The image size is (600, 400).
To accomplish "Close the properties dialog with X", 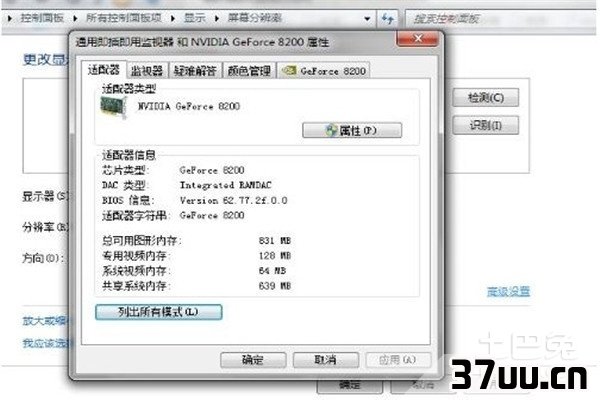I will (x=417, y=38).
